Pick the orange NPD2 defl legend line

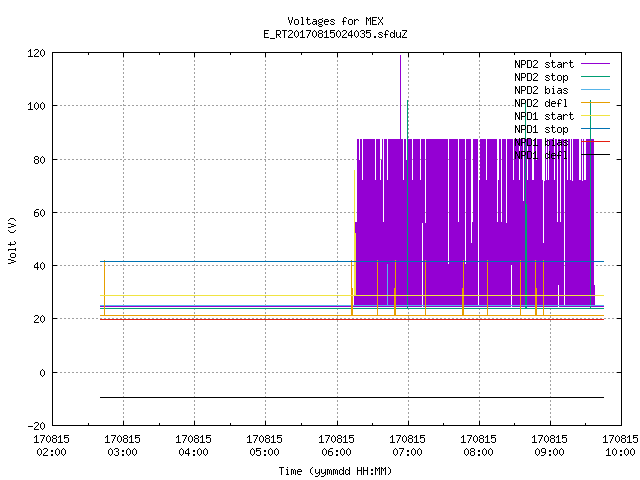[x=595, y=103]
